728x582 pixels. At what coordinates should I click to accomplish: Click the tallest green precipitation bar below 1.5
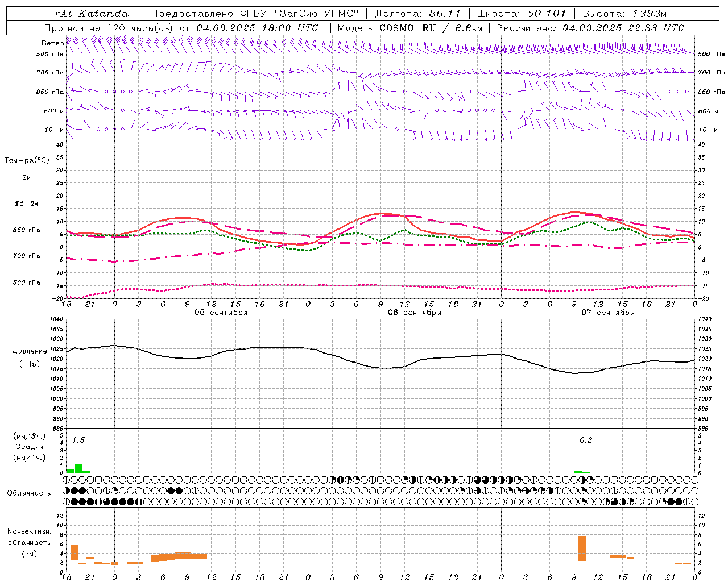(78, 468)
